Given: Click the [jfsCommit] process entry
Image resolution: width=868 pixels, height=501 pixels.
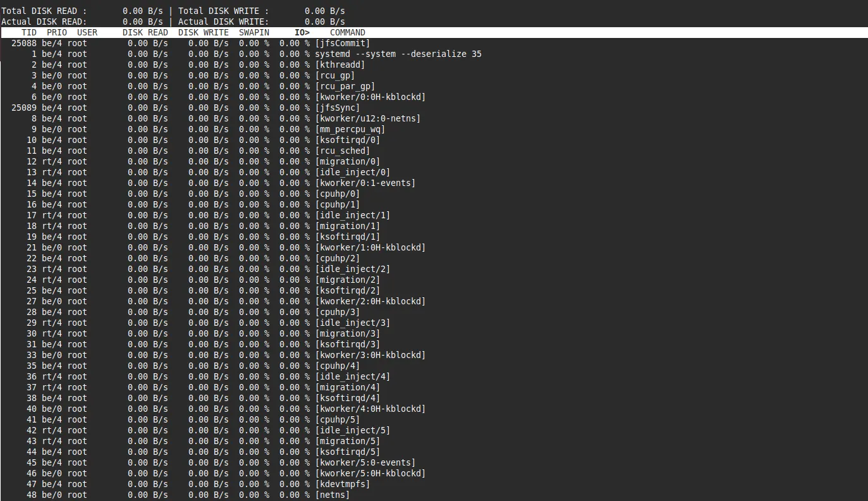Looking at the screenshot, I should pos(342,43).
